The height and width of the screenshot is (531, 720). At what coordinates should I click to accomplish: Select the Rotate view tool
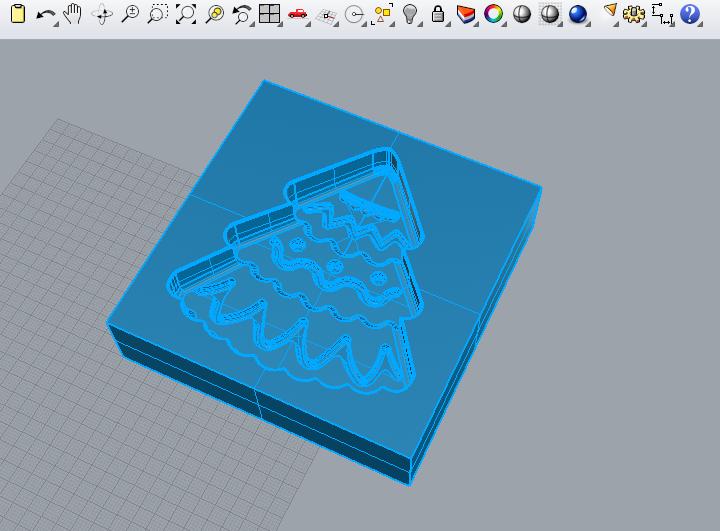tap(102, 15)
